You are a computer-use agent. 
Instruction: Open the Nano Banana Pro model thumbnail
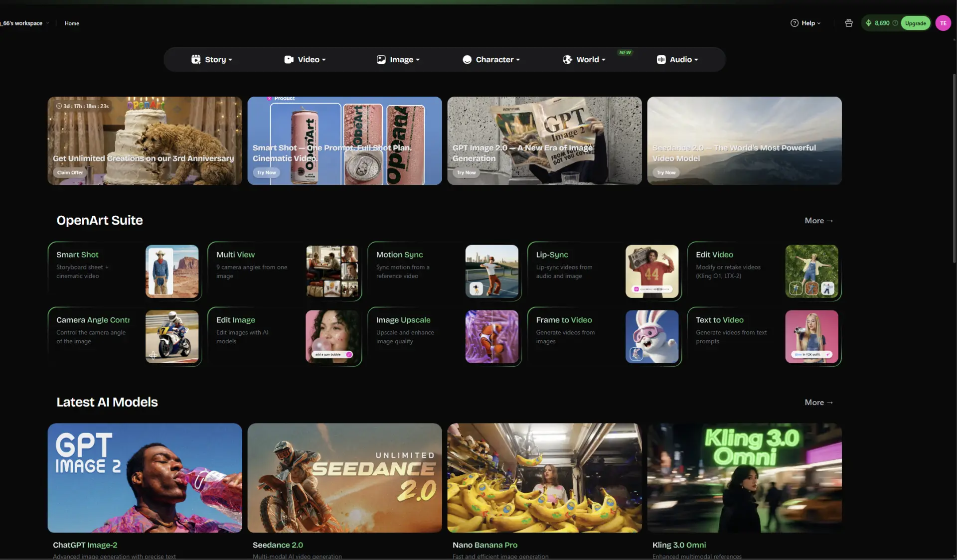click(x=544, y=478)
